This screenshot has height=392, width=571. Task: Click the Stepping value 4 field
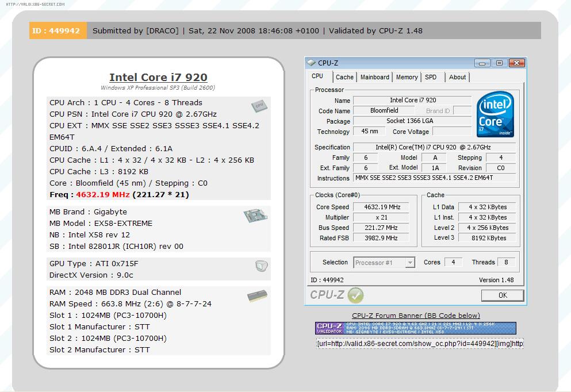pos(501,157)
